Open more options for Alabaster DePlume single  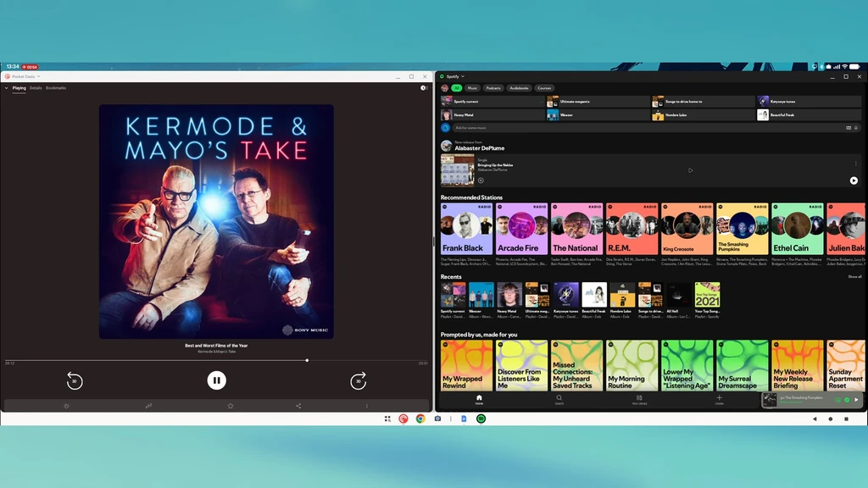(x=856, y=164)
